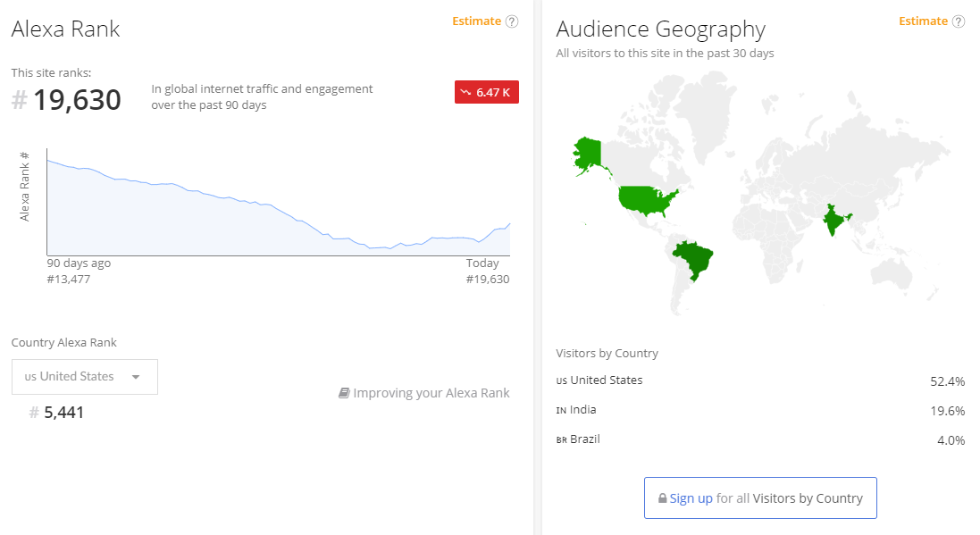Click the country rank value 5,441
This screenshot has height=535, width=980.
click(x=63, y=413)
